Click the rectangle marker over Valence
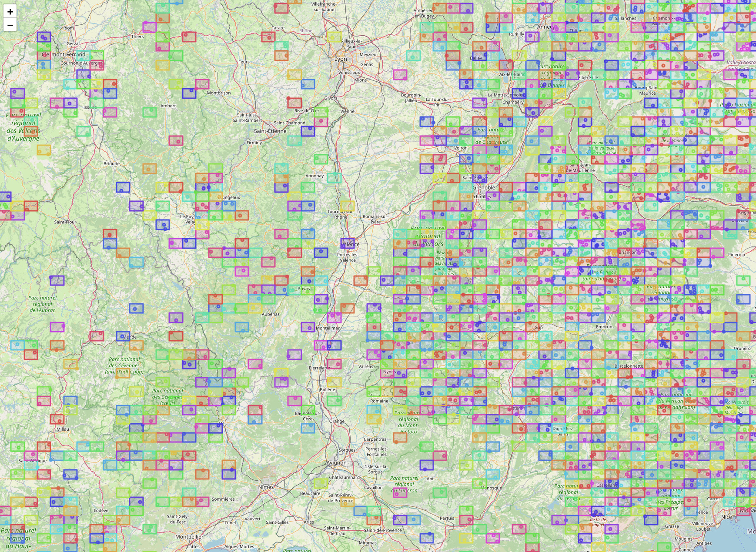This screenshot has height=552, width=756. [x=348, y=243]
